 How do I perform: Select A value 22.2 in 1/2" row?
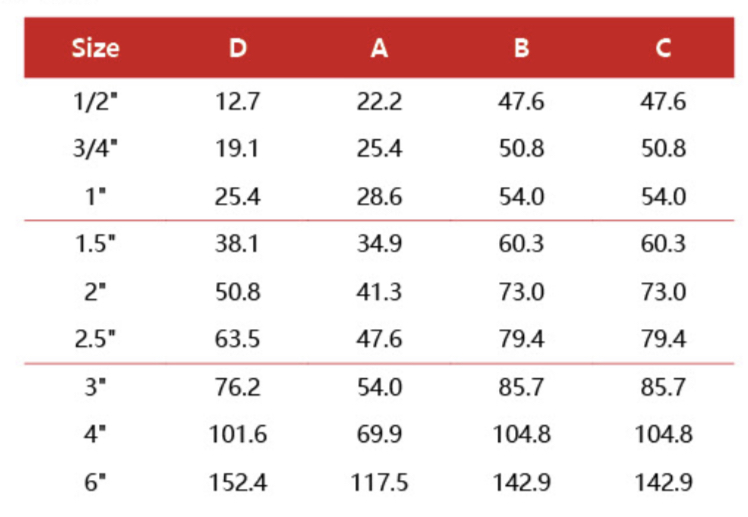[x=379, y=102]
